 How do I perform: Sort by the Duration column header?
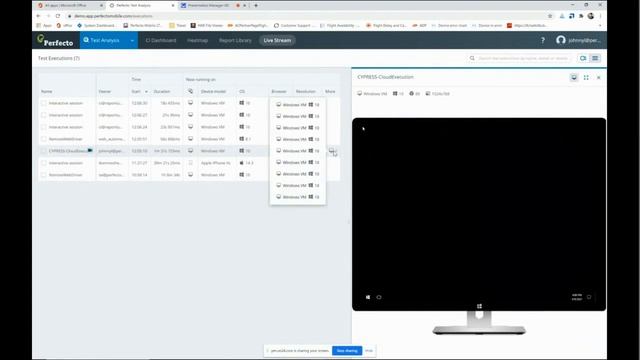tap(162, 91)
